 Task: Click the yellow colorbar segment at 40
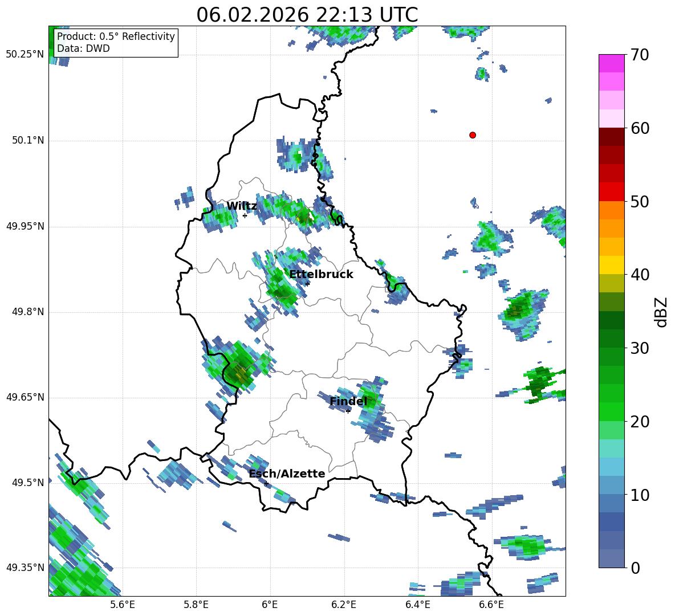point(611,265)
